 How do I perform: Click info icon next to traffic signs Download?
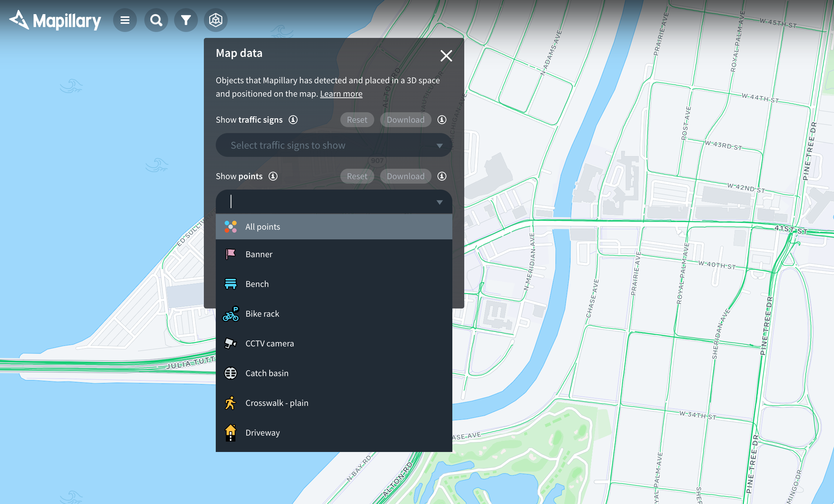point(442,120)
